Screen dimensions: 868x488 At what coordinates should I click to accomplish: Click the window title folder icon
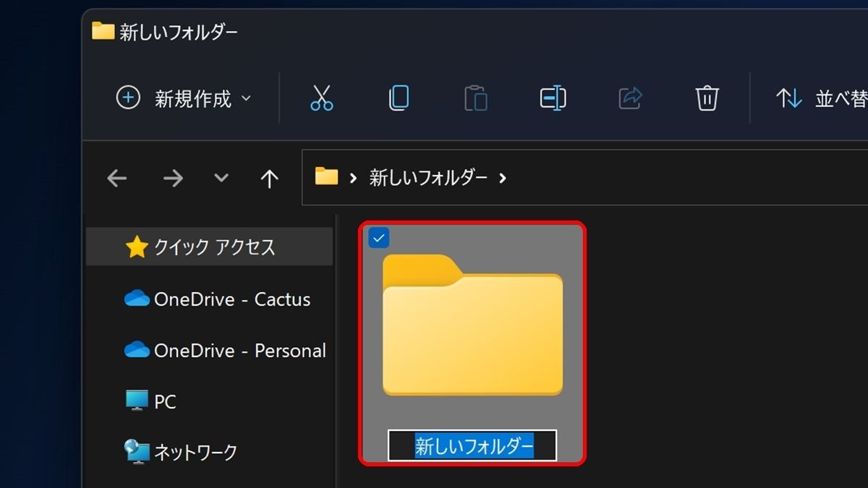pos(103,31)
